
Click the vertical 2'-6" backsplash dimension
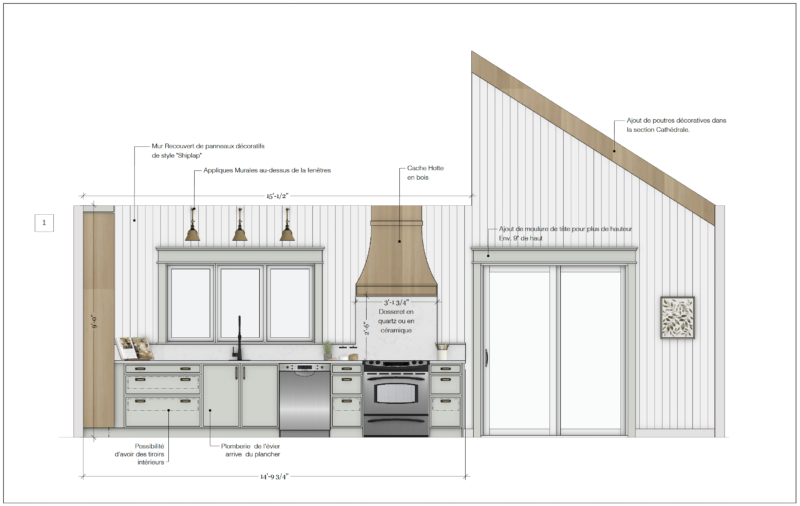(x=366, y=328)
